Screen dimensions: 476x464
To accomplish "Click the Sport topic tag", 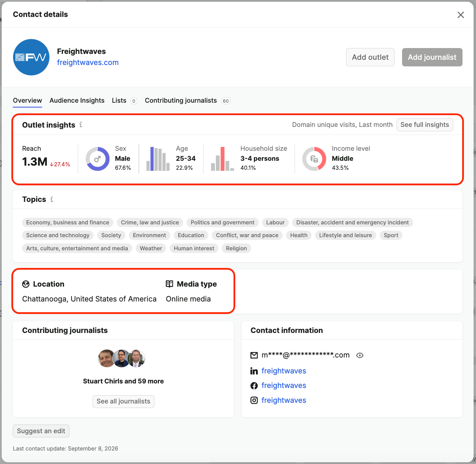I will coord(391,235).
